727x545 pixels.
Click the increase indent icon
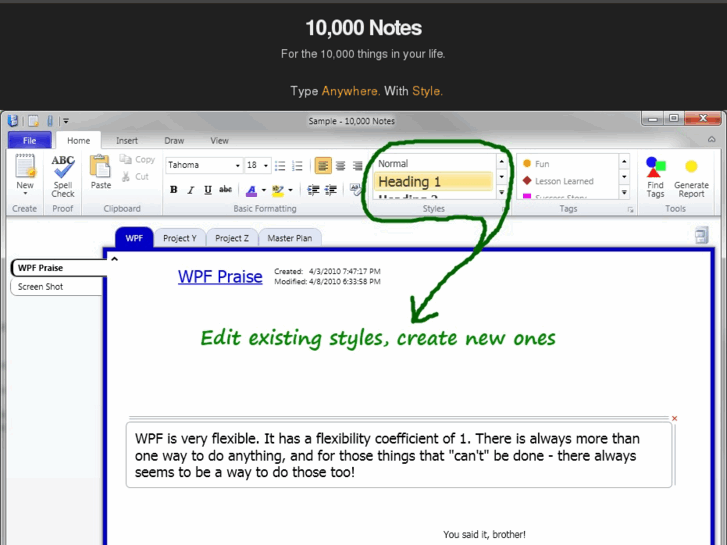(x=331, y=190)
